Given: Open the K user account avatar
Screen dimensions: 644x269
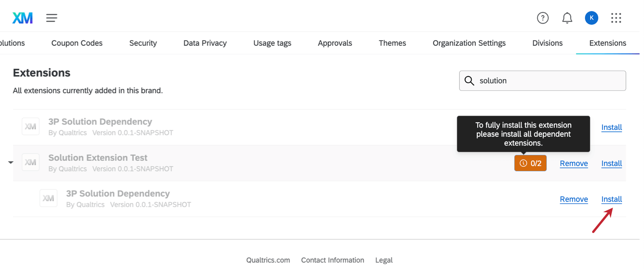Looking at the screenshot, I should point(591,18).
